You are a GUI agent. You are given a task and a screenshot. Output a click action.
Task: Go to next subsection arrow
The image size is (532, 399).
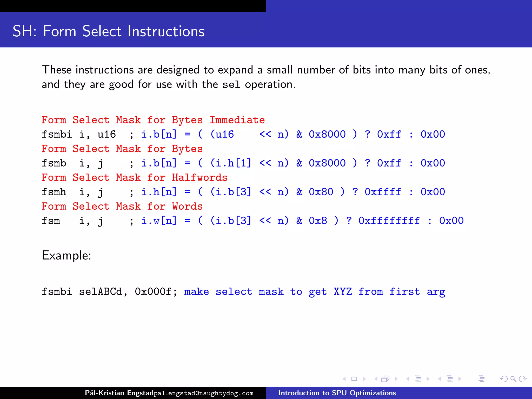[428, 379]
